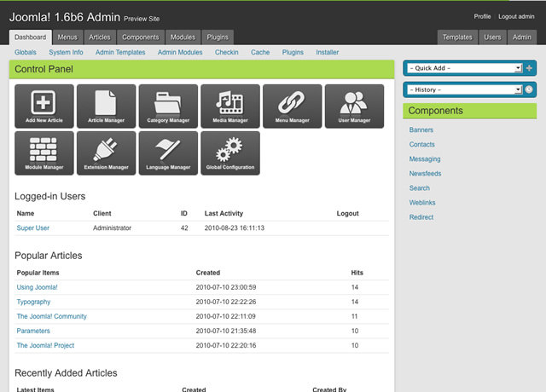The height and width of the screenshot is (392, 546).
Task: Select the Components tab
Action: point(141,37)
